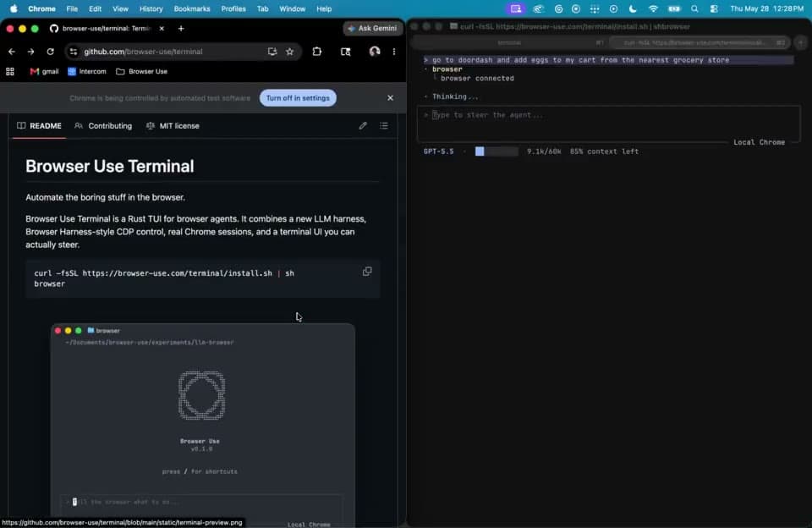Open the Tab menu
The height and width of the screenshot is (528, 812).
262,8
